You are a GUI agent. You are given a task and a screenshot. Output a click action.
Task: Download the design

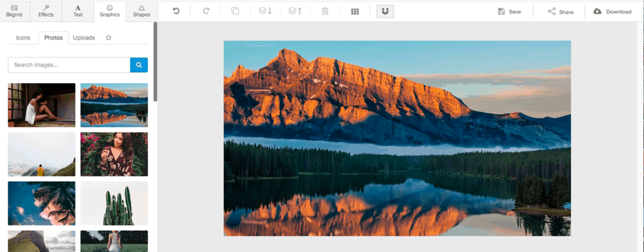(613, 11)
